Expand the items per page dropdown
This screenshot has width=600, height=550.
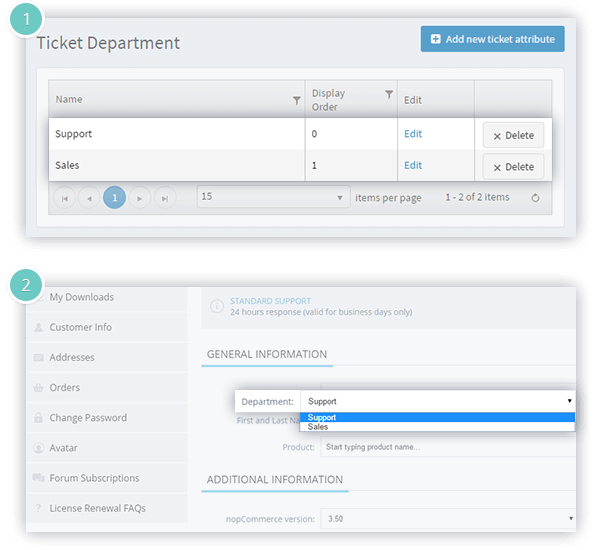273,197
